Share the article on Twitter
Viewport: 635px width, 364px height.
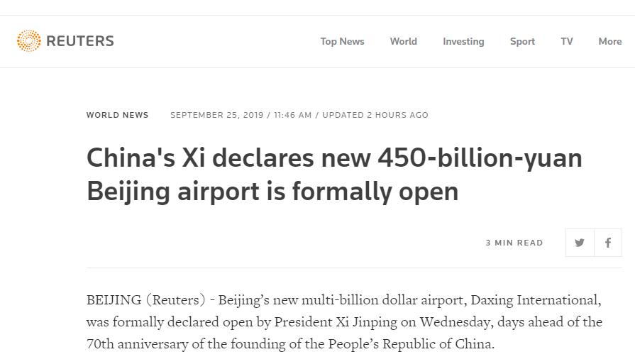(x=580, y=243)
